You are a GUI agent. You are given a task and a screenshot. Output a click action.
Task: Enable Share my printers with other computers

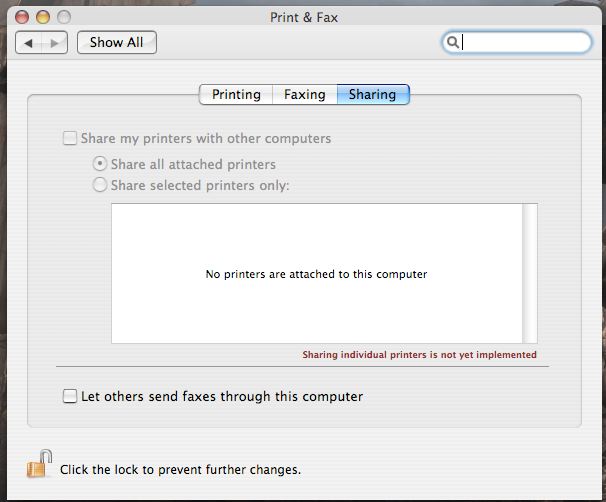70,138
